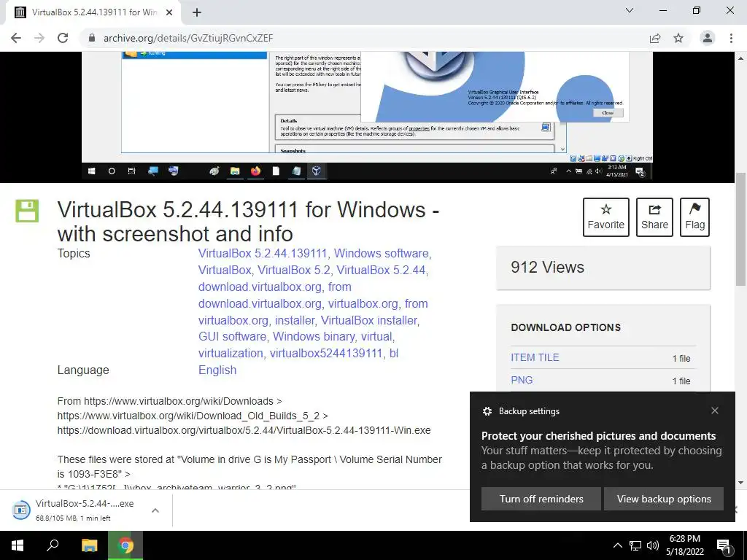
Task: Open taskbar search
Action: pos(53,545)
